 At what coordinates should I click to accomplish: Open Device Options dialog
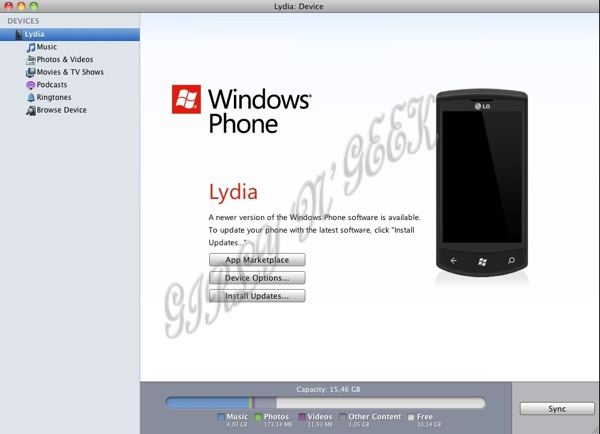click(257, 277)
